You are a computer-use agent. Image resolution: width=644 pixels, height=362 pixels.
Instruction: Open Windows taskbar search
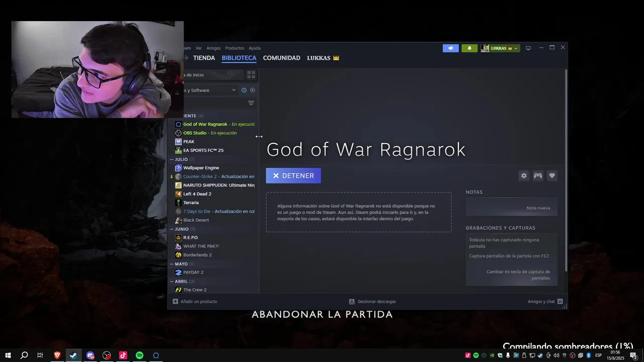(x=24, y=355)
